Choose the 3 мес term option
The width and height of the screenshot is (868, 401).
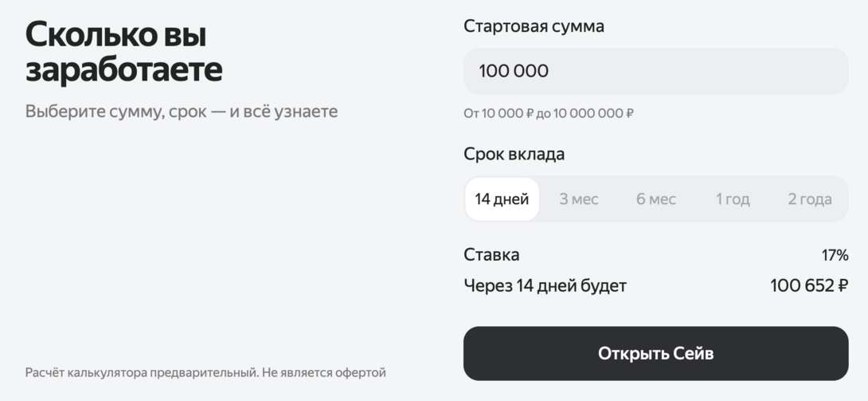(x=578, y=199)
